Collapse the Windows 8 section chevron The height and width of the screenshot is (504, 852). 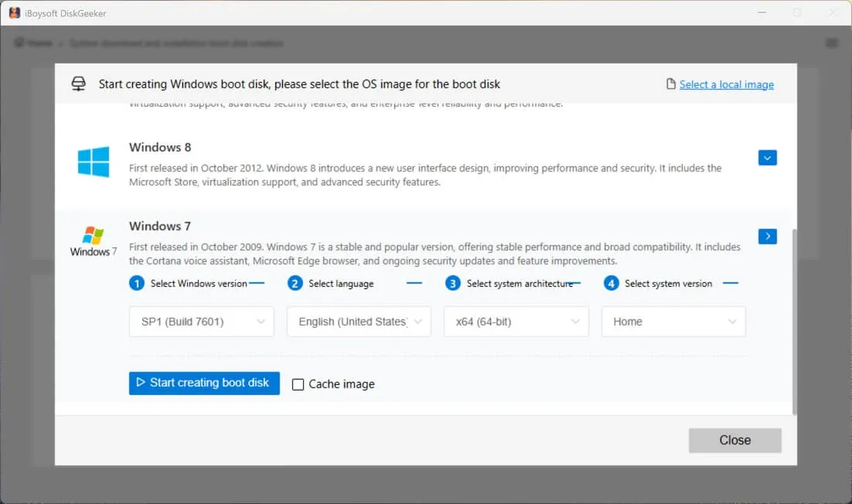(767, 157)
